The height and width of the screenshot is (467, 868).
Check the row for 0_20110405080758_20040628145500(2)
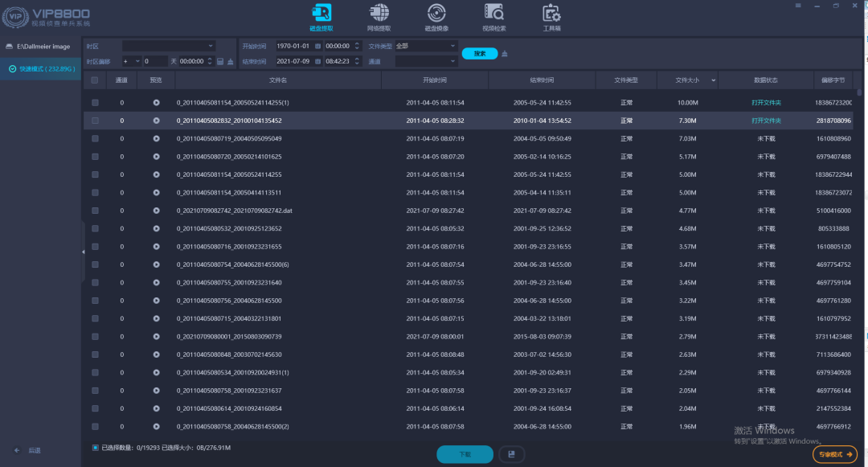click(95, 427)
